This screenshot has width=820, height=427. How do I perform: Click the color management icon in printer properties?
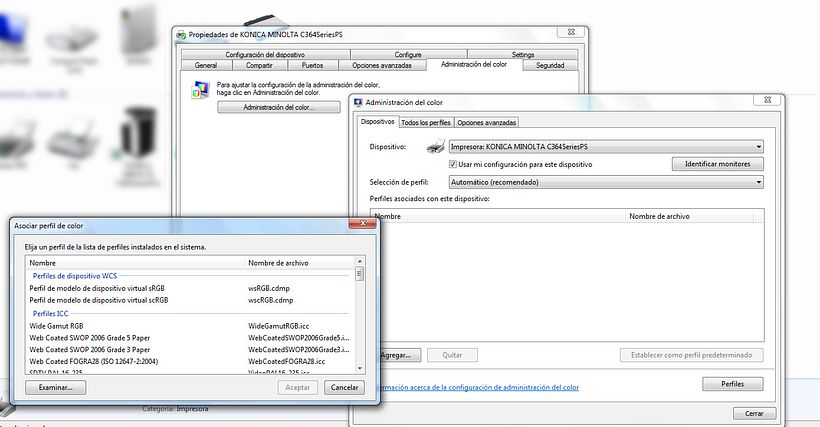[200, 90]
